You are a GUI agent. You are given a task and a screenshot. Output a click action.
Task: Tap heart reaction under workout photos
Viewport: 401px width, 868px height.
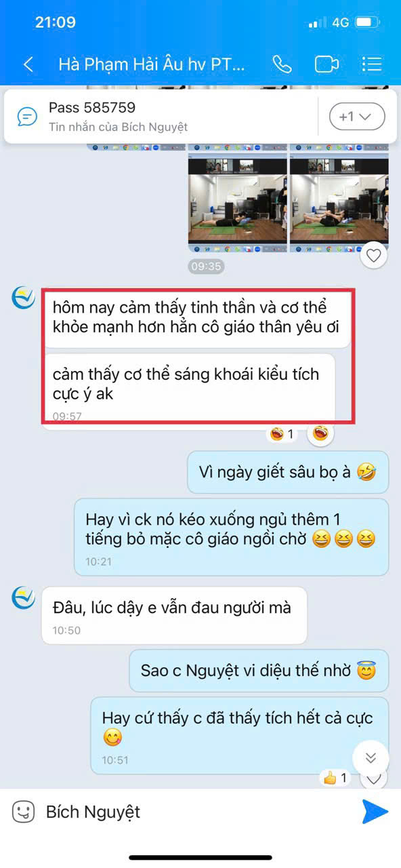point(373,255)
